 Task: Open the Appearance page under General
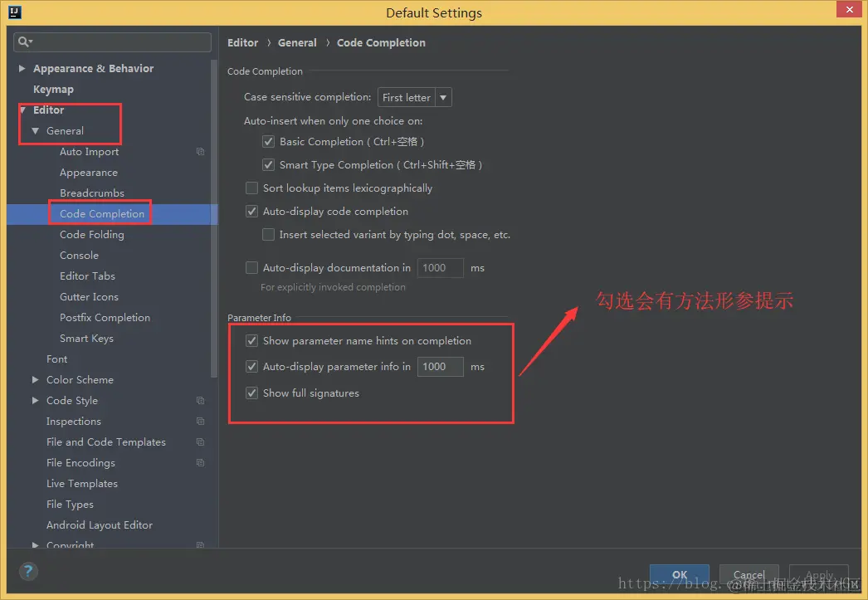[x=89, y=172]
